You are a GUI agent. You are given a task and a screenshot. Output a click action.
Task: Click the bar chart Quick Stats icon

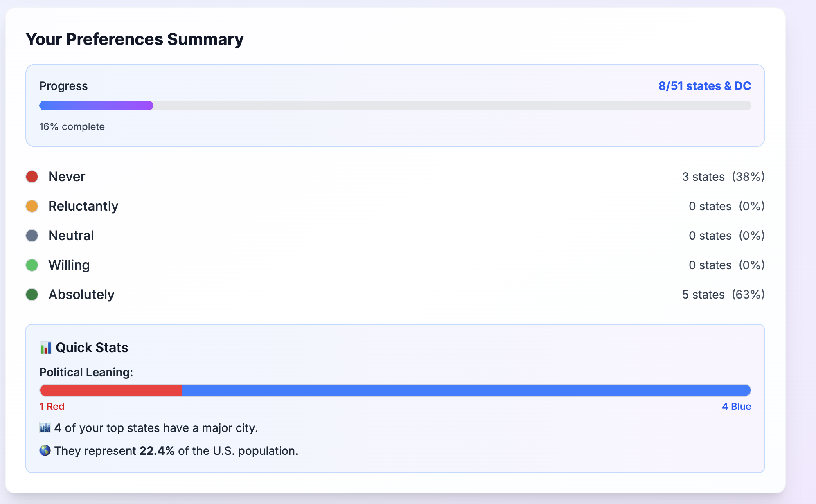click(45, 348)
